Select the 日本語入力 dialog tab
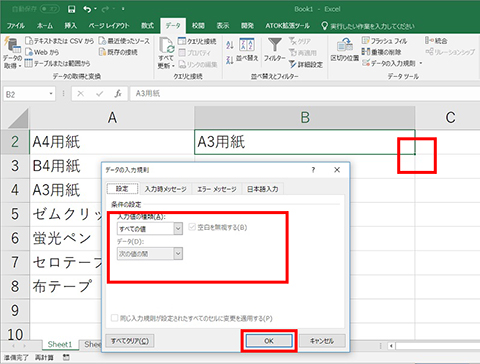The width and height of the screenshot is (480, 364). pos(263,189)
